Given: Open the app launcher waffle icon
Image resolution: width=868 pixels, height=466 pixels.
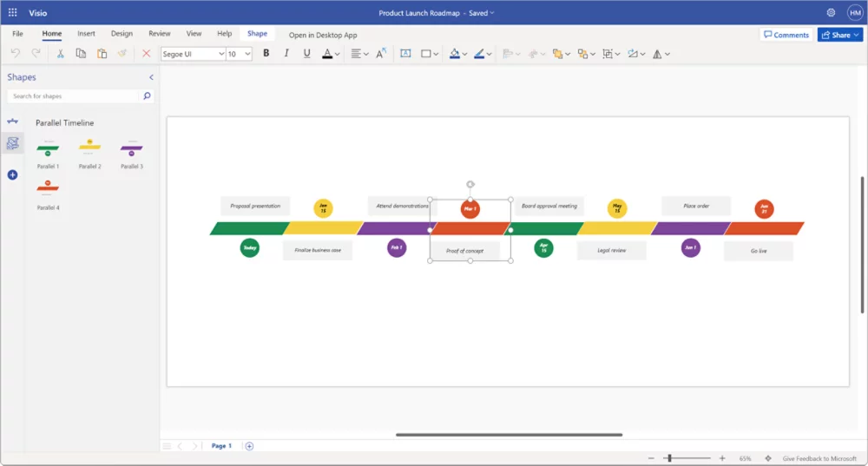Looking at the screenshot, I should [x=13, y=12].
